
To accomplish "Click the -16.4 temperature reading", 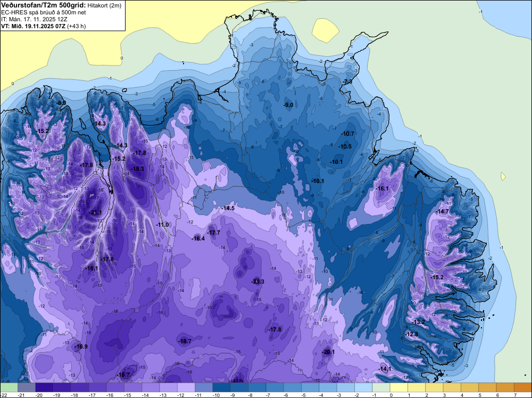I will pyautogui.click(x=198, y=238).
